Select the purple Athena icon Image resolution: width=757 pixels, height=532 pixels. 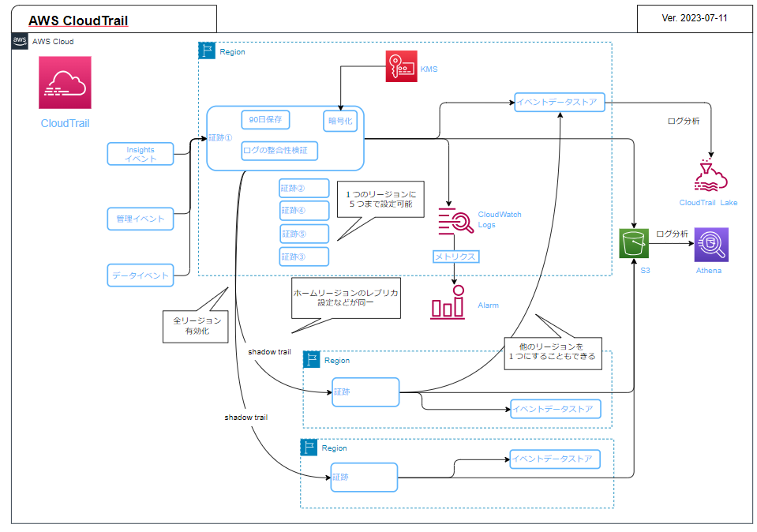(711, 245)
